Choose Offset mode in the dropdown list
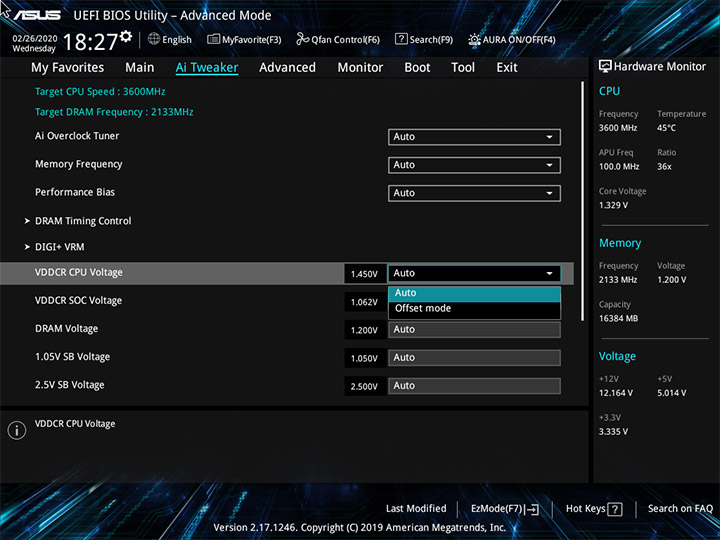The image size is (720, 540). (x=474, y=309)
